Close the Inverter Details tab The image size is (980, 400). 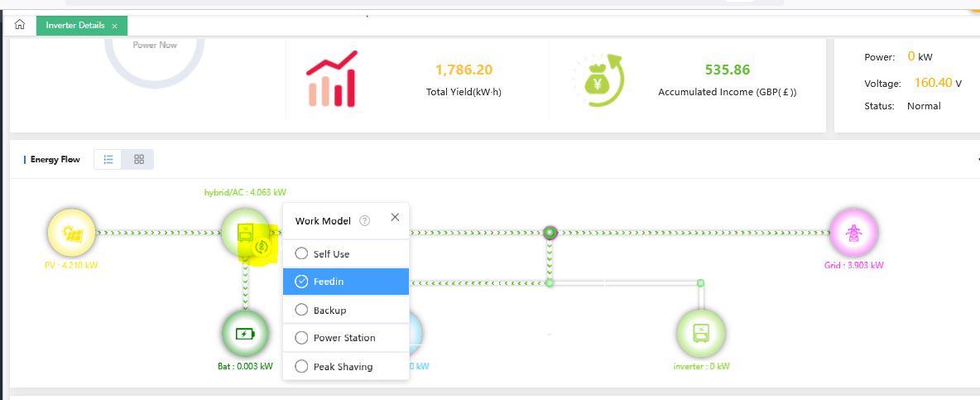[x=114, y=27]
